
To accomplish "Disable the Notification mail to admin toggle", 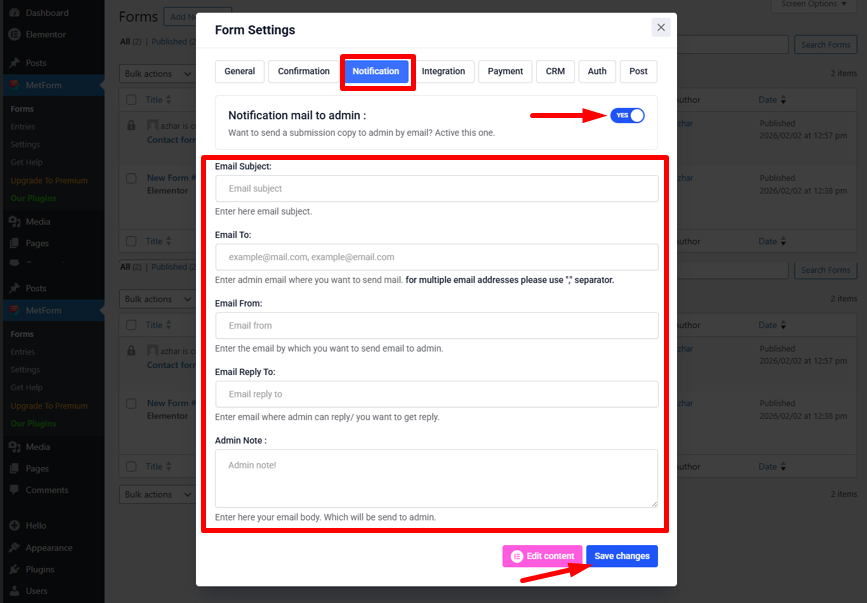I will pos(627,116).
